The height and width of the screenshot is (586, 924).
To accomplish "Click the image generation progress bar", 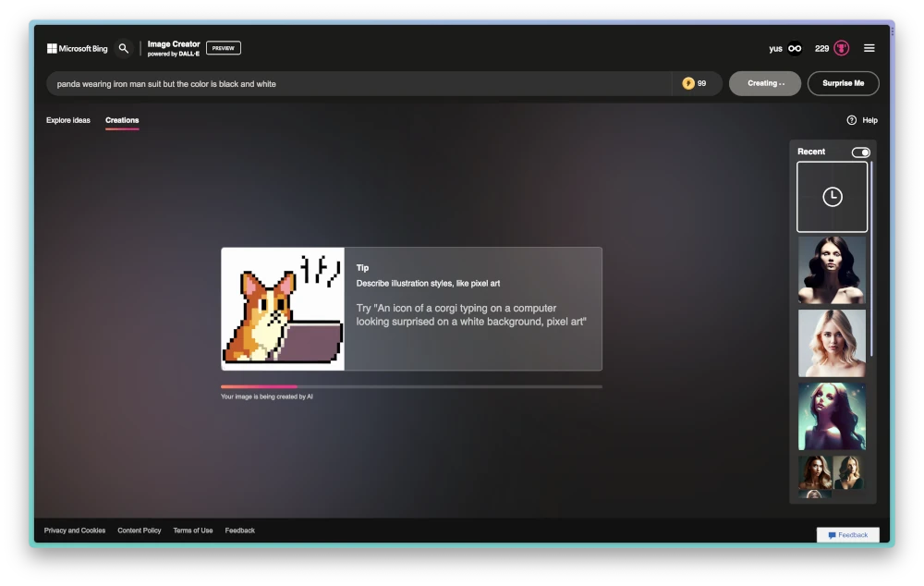I will tap(410, 385).
